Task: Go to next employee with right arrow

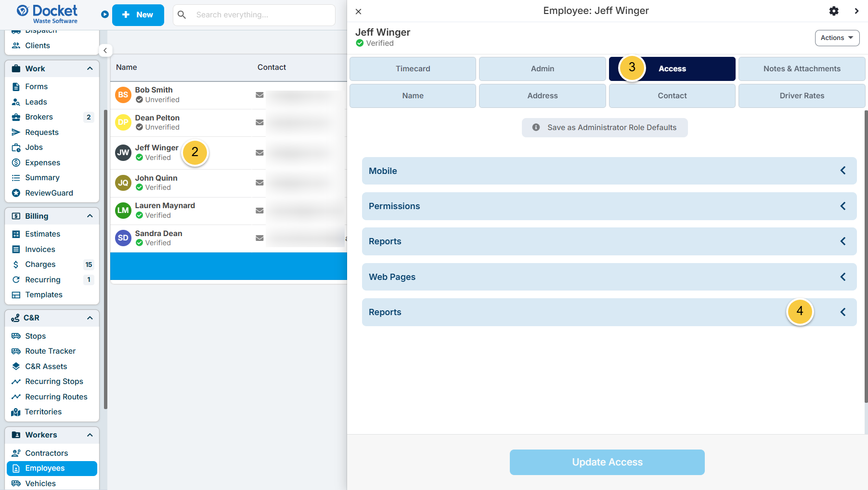Action: tap(856, 11)
